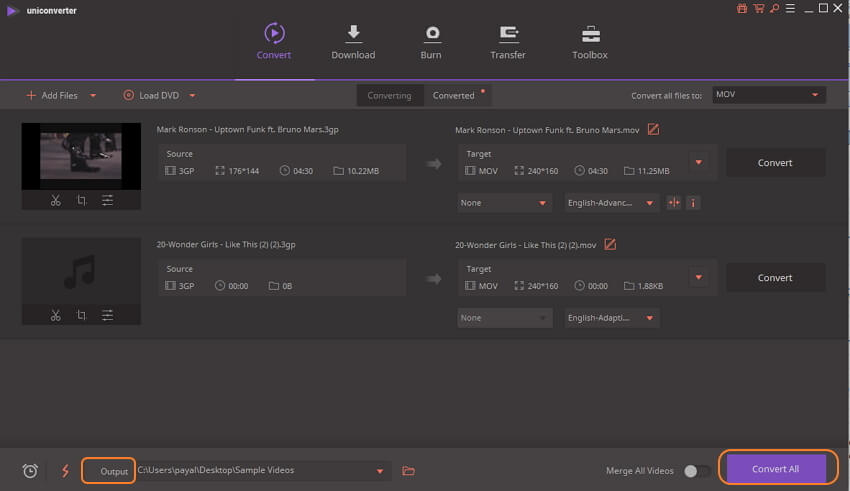The width and height of the screenshot is (850, 491).
Task: Switch to the Converting sub-tab
Action: pyautogui.click(x=389, y=95)
